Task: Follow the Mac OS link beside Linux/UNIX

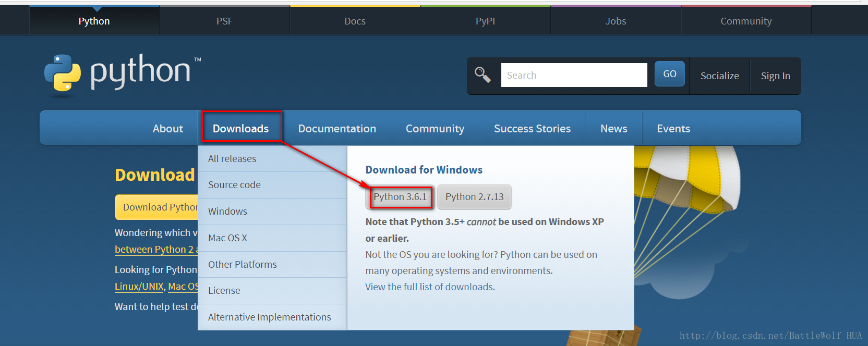Action: (183, 287)
